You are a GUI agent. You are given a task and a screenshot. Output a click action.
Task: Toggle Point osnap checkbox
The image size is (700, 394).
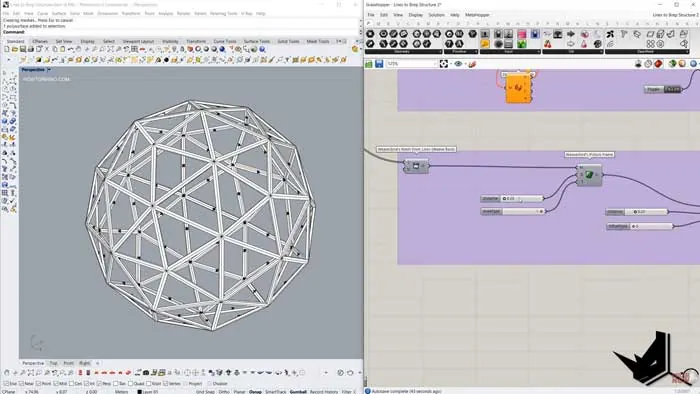coord(38,384)
